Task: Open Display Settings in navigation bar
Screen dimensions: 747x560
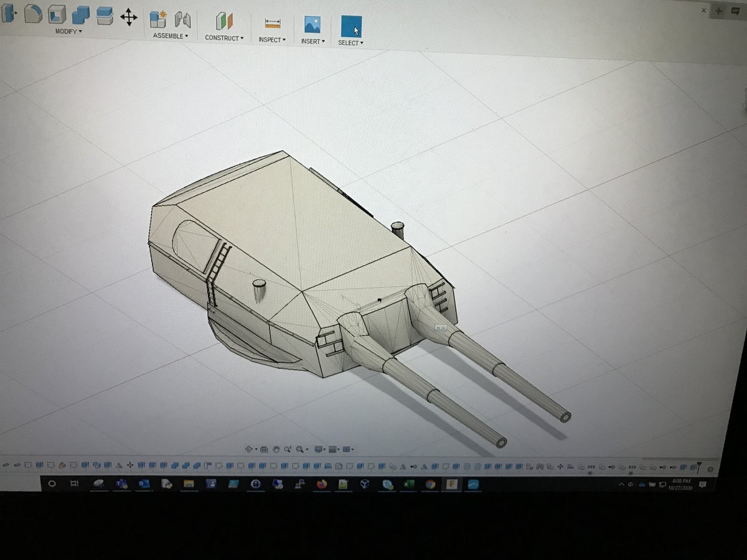Action: pyautogui.click(x=319, y=449)
